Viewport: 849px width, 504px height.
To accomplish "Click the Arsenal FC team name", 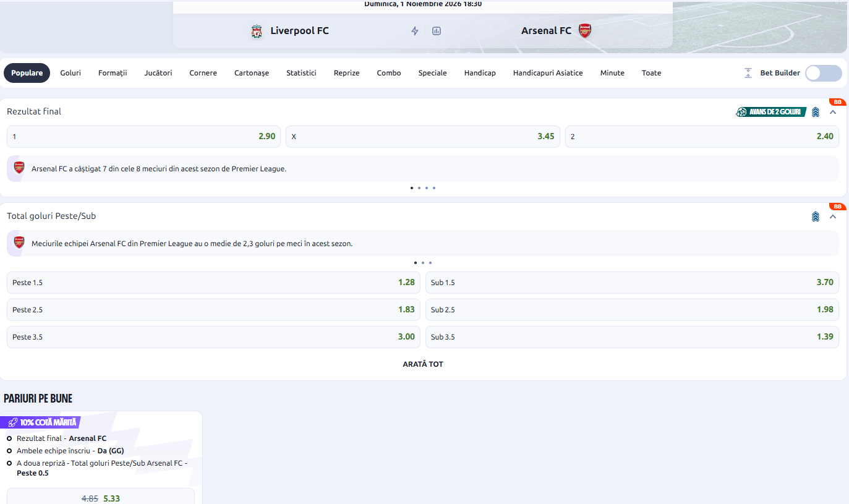I will click(546, 30).
